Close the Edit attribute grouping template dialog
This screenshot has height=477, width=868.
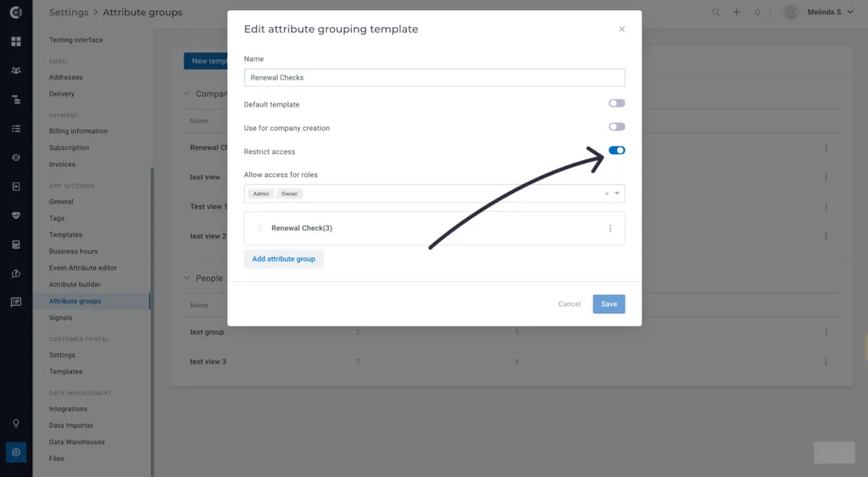621,30
